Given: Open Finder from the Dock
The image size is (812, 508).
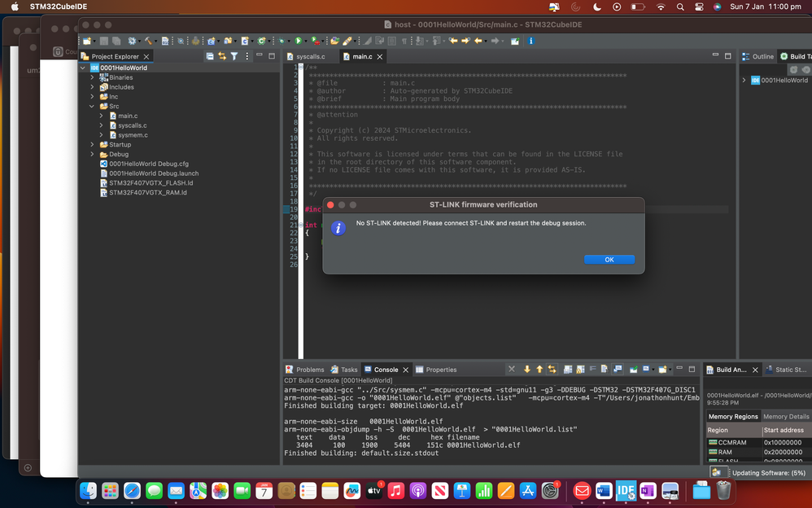Looking at the screenshot, I should (x=89, y=490).
